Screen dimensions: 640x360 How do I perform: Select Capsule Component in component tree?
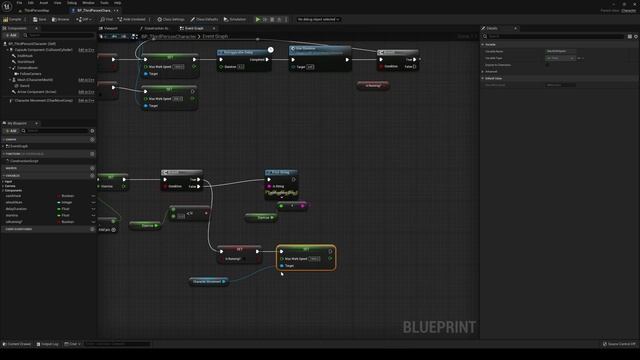click(43, 50)
